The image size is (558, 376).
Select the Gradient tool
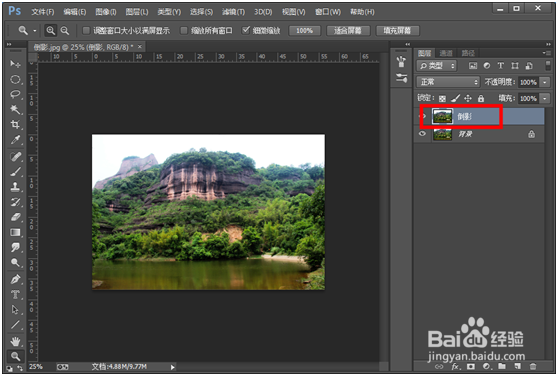coord(15,232)
